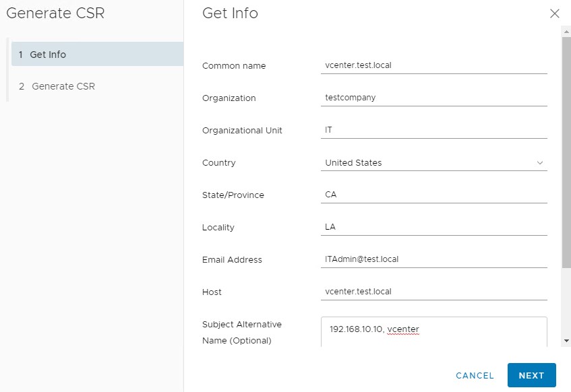Click the Organization label

(229, 98)
